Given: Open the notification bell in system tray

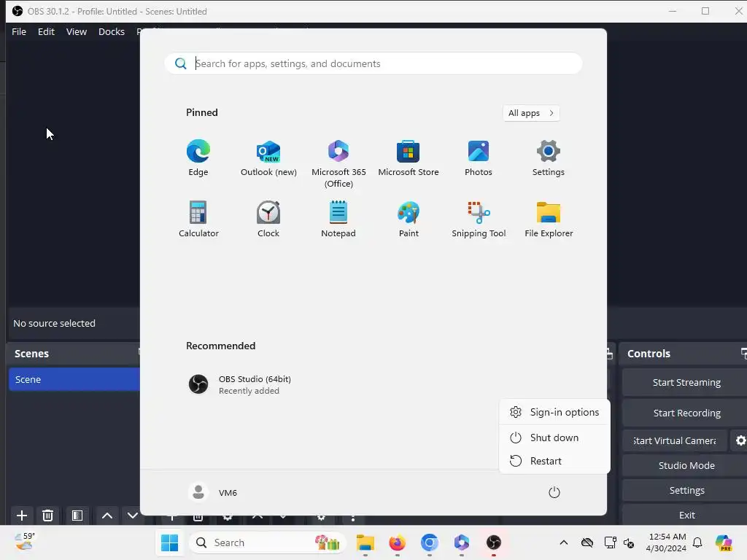Looking at the screenshot, I should point(697,542).
